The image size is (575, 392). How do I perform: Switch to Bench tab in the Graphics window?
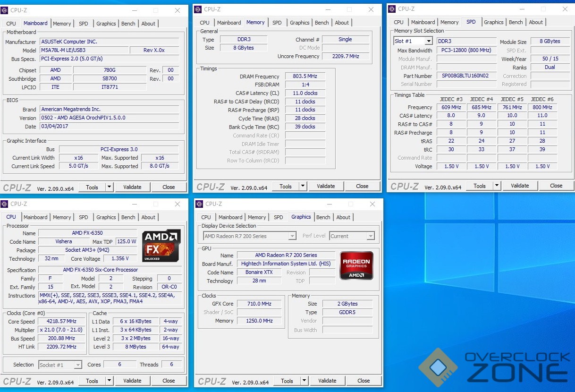point(323,217)
